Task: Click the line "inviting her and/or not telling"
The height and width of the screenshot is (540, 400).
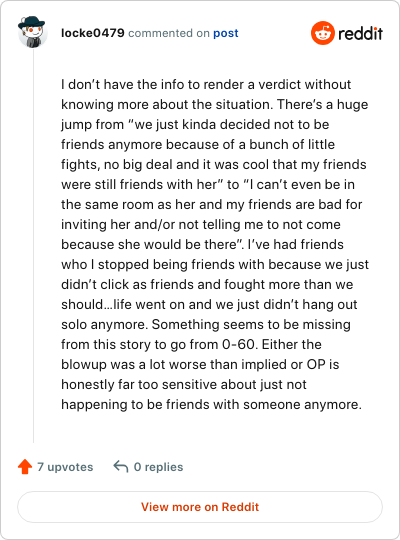Action: coord(201,225)
